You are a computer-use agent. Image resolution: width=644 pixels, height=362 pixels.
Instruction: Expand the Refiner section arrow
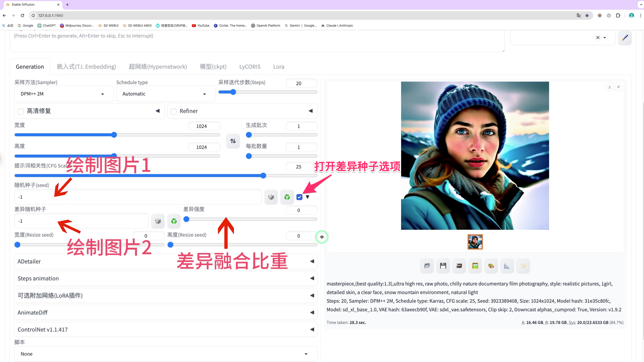click(x=311, y=111)
